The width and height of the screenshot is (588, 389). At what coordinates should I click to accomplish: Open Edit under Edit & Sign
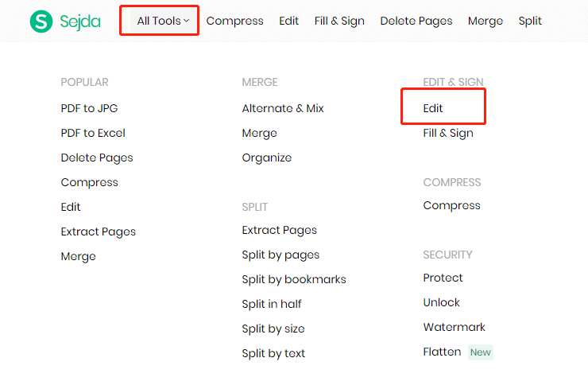433,108
